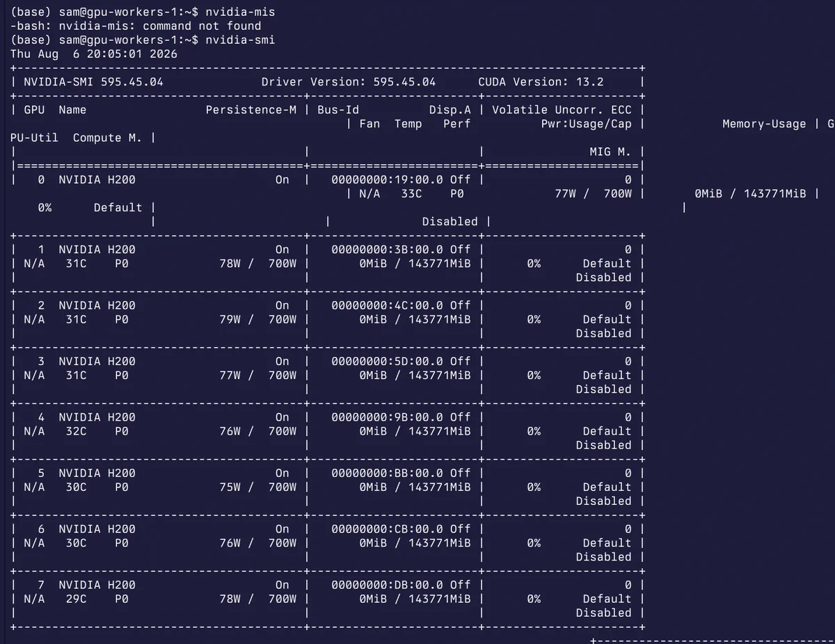Click GPU 5's bus ID '00000000:BB:00.0'
The width and height of the screenshot is (835, 644).
click(x=387, y=473)
